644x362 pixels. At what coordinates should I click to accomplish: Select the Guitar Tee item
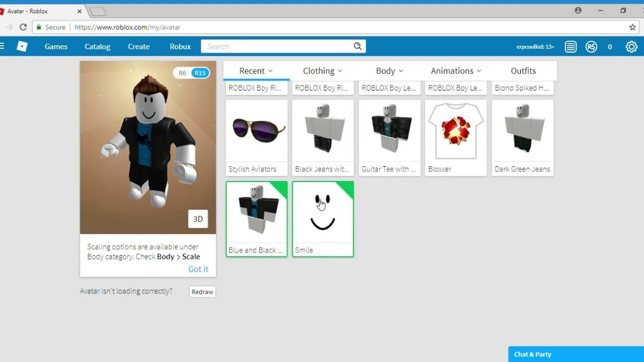(389, 138)
